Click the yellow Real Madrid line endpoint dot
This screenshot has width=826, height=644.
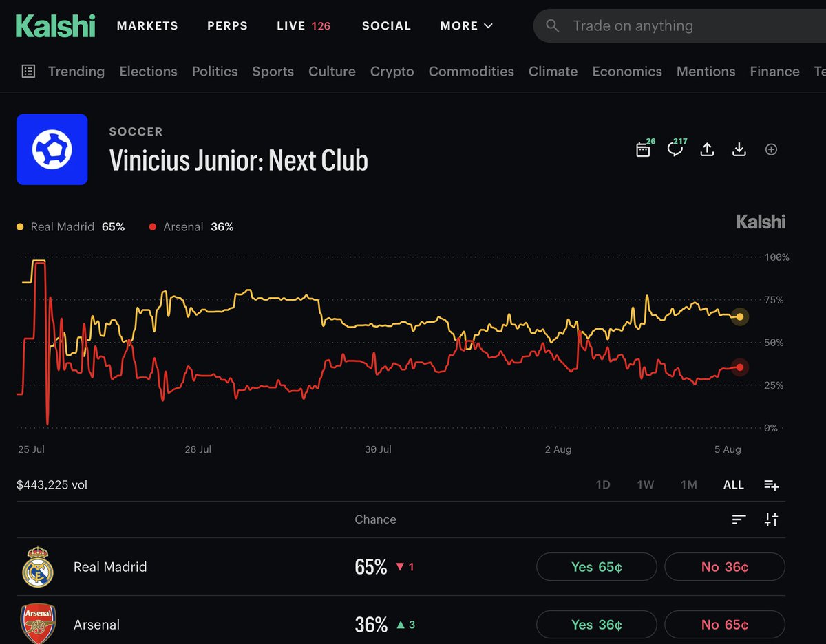click(x=740, y=316)
